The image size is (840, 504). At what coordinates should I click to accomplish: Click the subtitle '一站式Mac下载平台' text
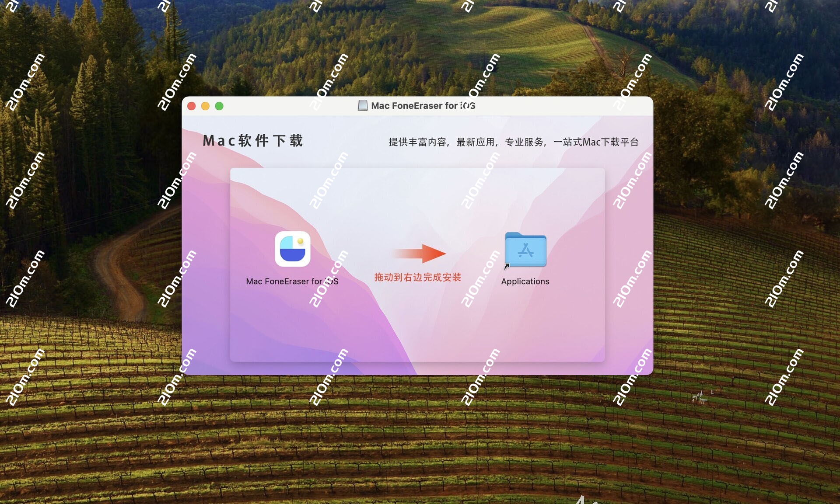click(596, 142)
